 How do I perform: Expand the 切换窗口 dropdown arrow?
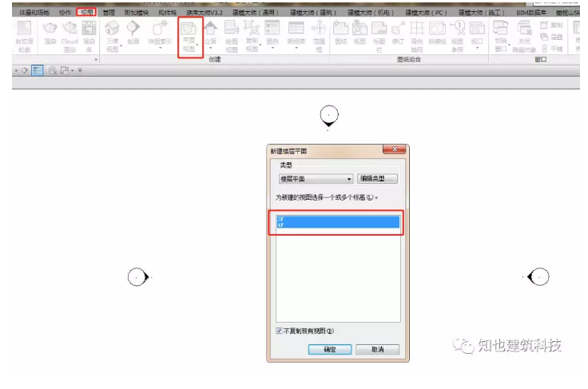(x=509, y=45)
